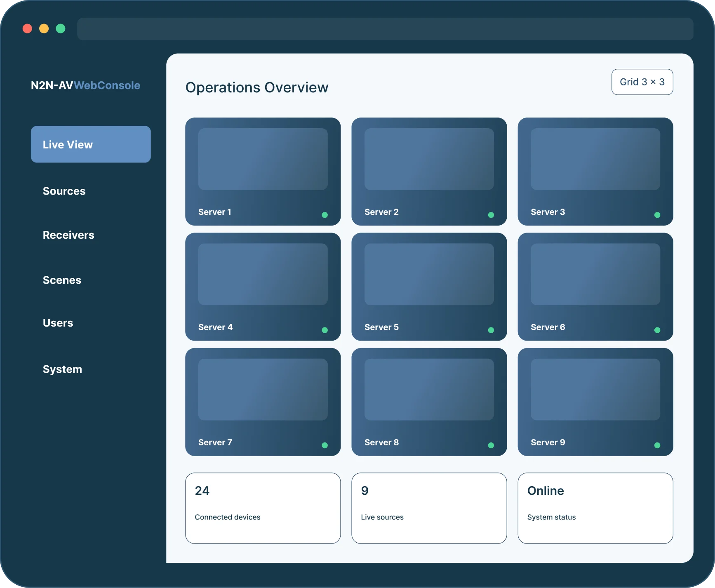Viewport: 715px width, 588px height.
Task: Click Server 6's green status dot
Action: [657, 330]
